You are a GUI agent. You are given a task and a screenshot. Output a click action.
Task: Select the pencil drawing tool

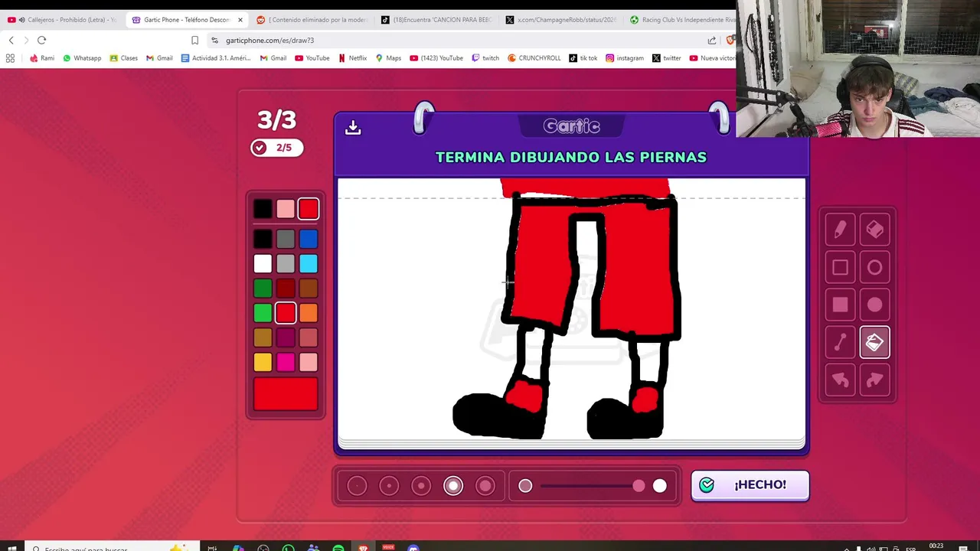tap(840, 230)
